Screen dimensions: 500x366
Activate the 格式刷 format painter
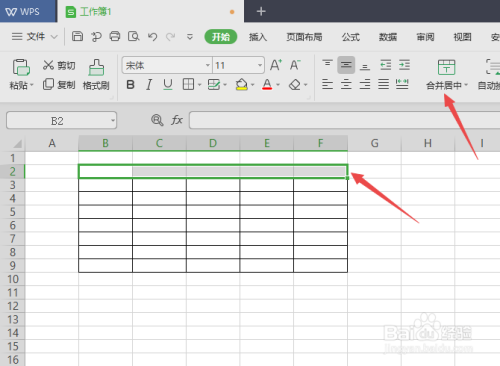(96, 75)
